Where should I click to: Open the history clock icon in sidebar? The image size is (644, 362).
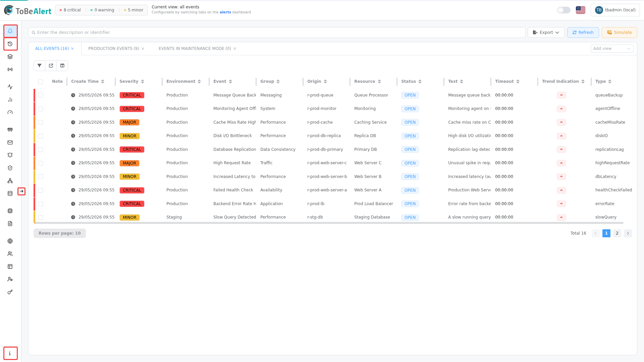10,44
